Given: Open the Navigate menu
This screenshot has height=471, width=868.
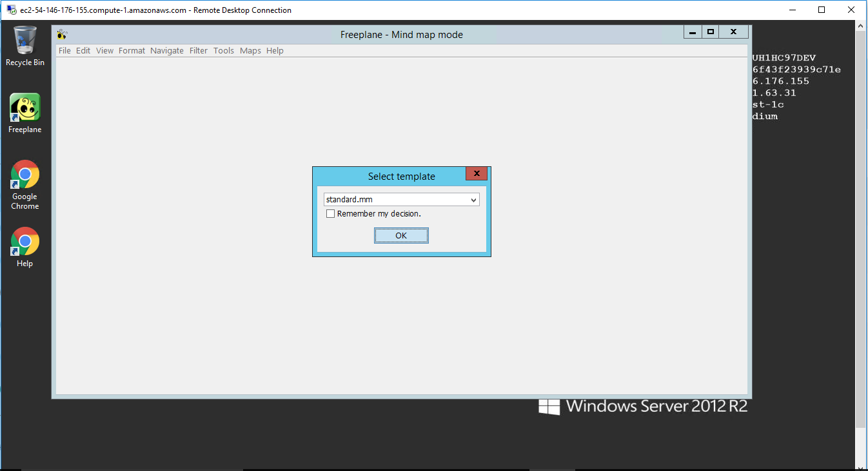Looking at the screenshot, I should (x=167, y=51).
